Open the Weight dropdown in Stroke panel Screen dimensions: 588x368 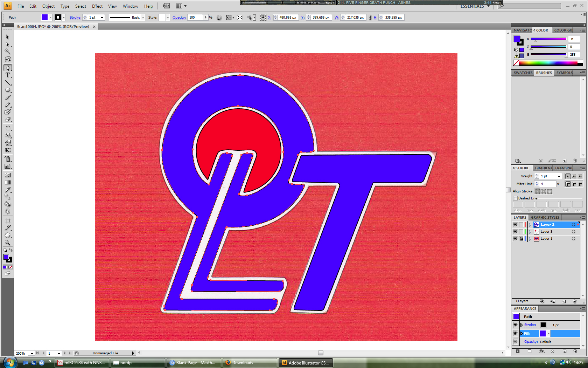[559, 176]
